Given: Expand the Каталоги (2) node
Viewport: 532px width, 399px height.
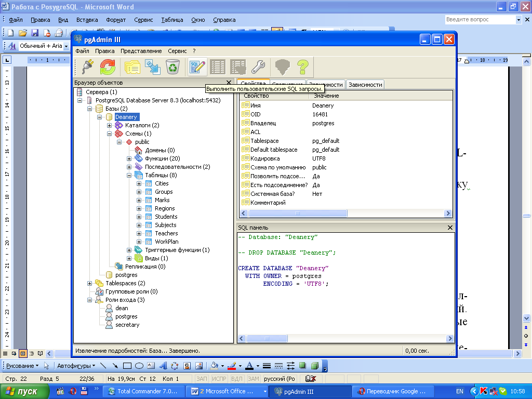Looking at the screenshot, I should pos(109,126).
